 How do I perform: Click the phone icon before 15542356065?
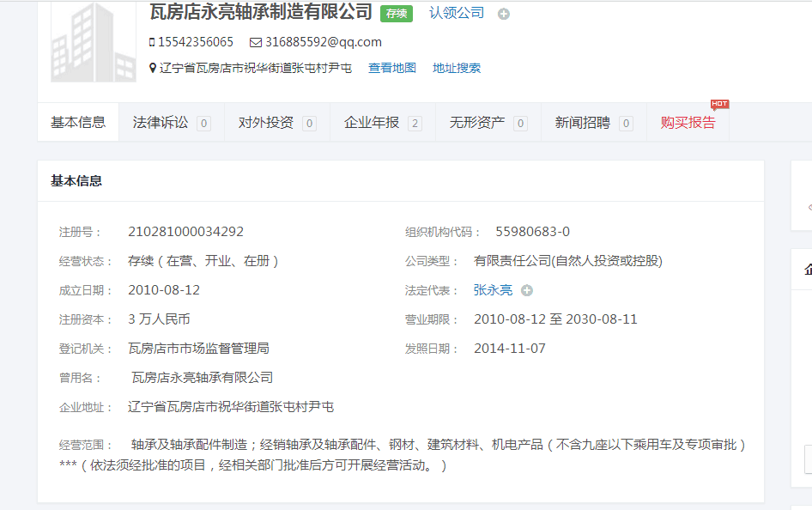coord(152,42)
